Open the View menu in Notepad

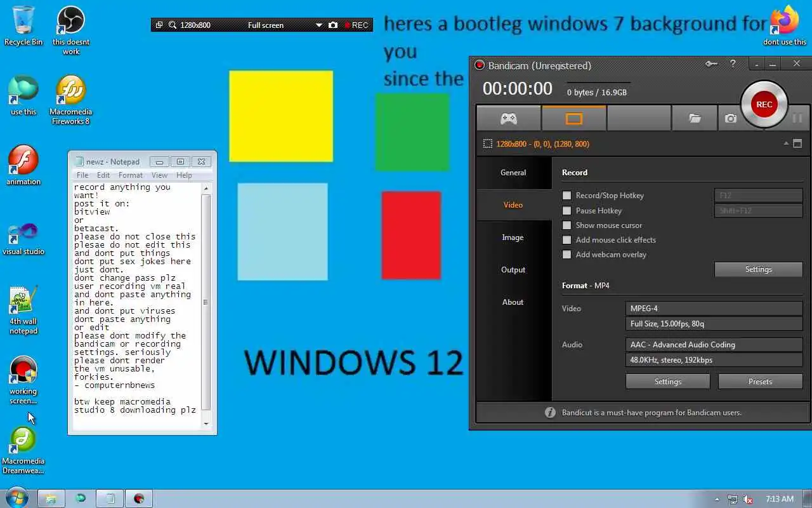pos(159,175)
